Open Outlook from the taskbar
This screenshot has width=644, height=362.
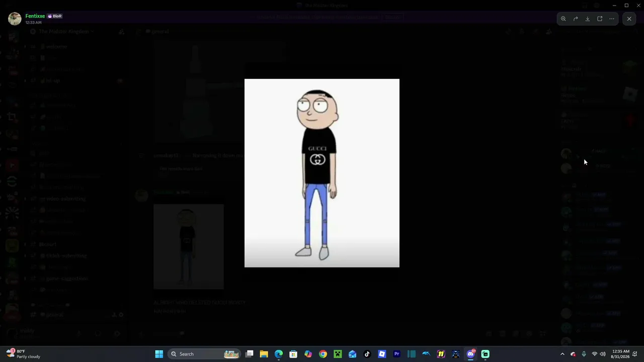(x=352, y=354)
